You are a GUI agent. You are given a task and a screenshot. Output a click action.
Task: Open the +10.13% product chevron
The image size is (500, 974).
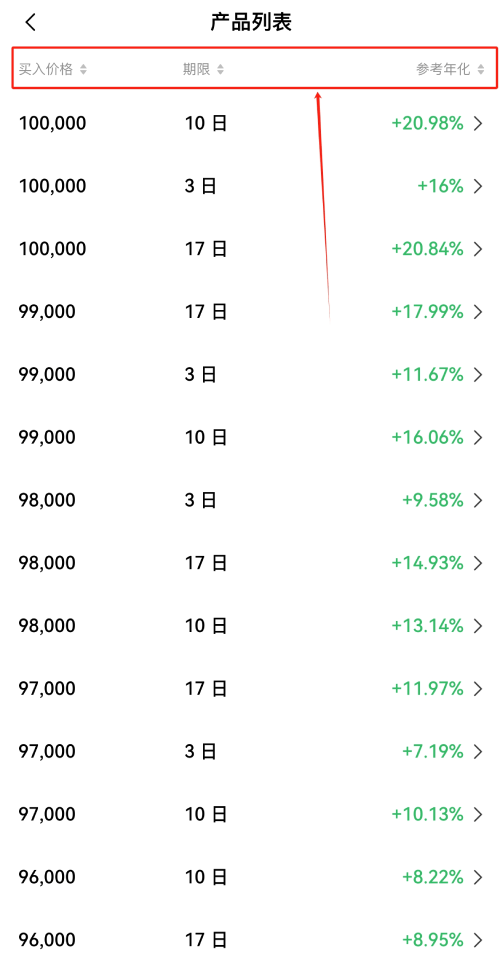pyautogui.click(x=477, y=814)
